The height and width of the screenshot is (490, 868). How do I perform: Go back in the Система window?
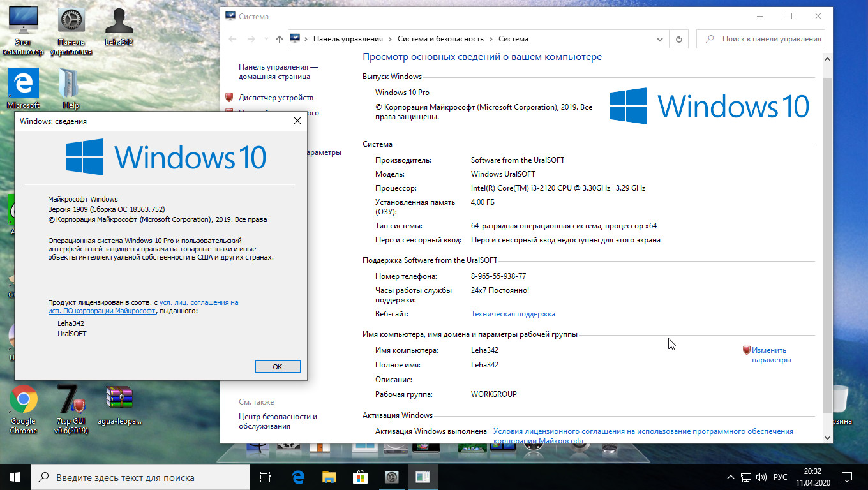tap(233, 39)
